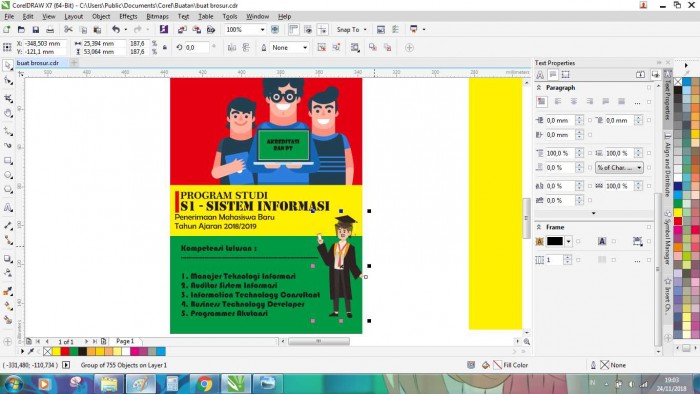Screen dimensions: 700x394
Task: Click Fill Color indicator in status bar
Action: (x=511, y=365)
